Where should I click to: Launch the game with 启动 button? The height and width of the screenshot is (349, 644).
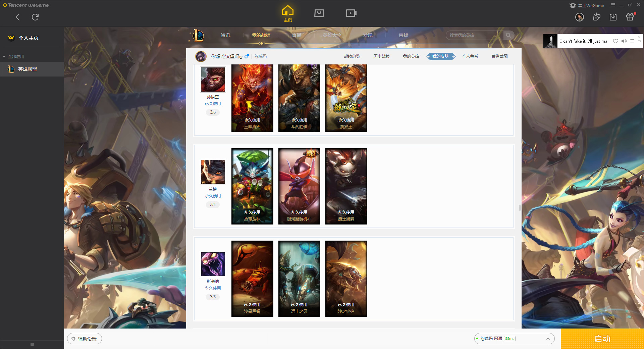tap(602, 339)
